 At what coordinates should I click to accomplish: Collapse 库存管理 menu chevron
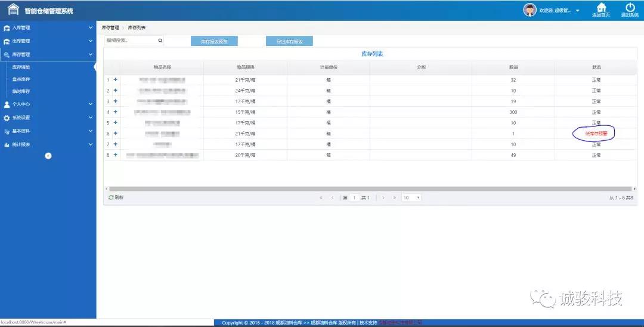tap(91, 54)
